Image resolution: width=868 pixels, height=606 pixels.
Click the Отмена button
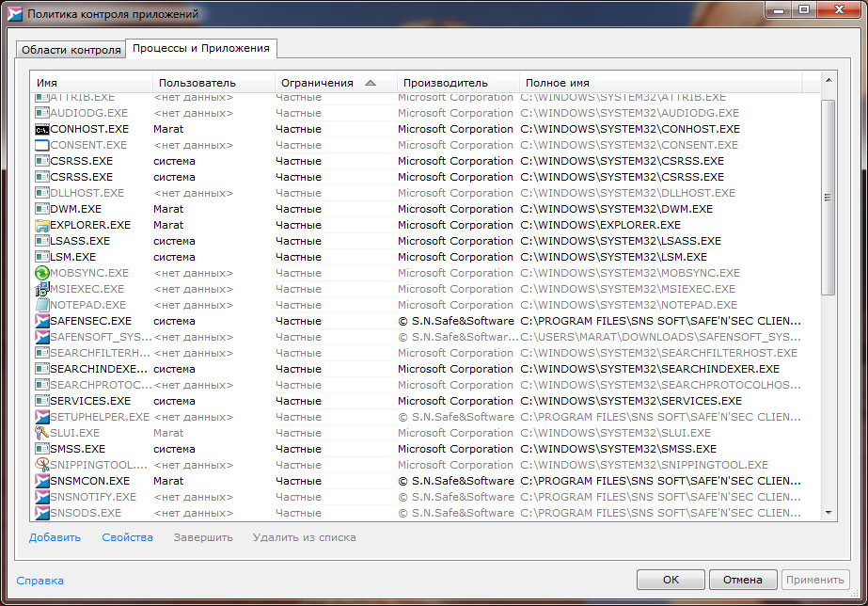pos(743,580)
